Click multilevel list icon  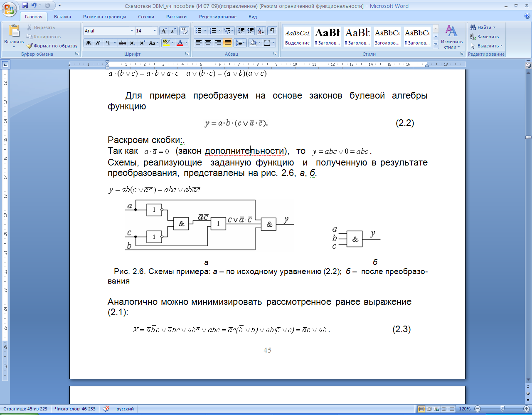tap(227, 31)
